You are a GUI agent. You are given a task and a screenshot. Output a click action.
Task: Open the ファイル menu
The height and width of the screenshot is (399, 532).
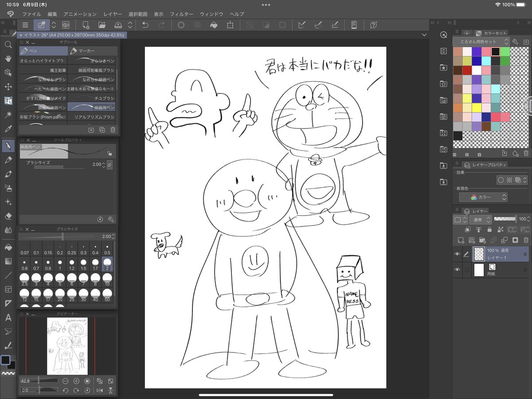[x=31, y=14]
